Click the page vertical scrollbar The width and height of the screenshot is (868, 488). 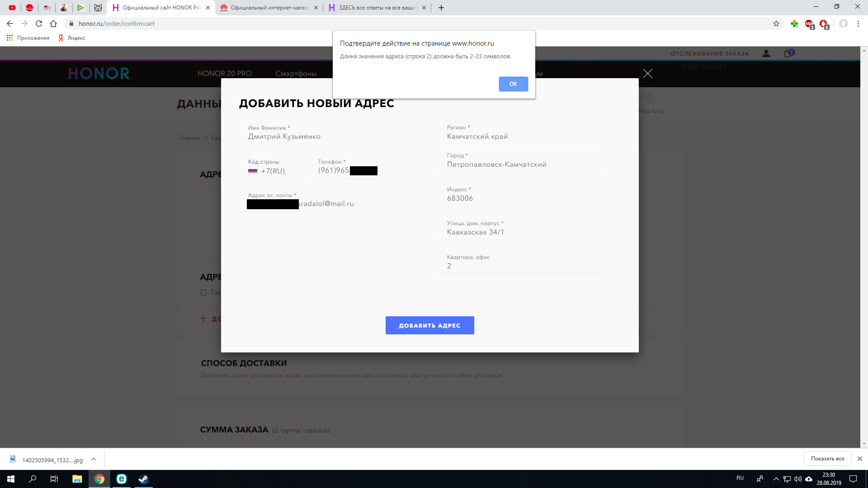coord(864,247)
